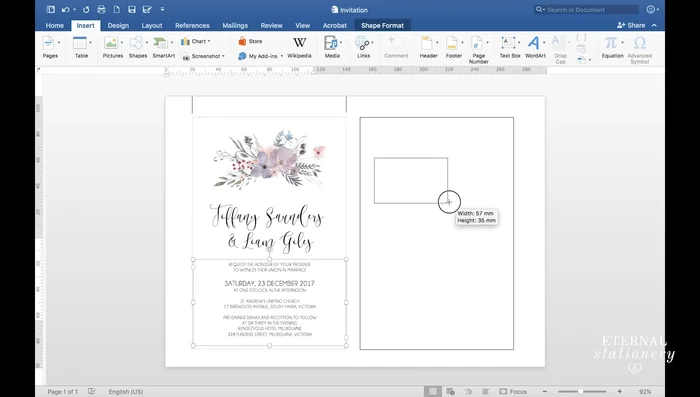Expand the Table dropdown arrow
The image size is (700, 397).
pyautogui.click(x=91, y=42)
